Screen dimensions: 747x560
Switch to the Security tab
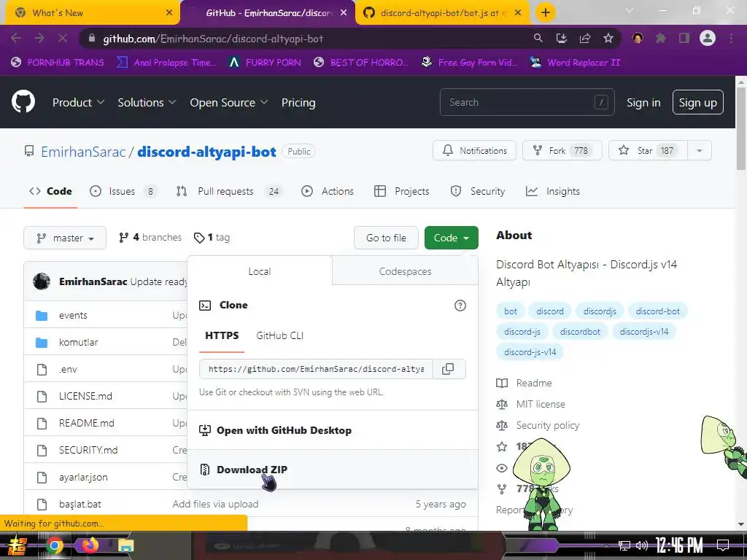click(477, 191)
